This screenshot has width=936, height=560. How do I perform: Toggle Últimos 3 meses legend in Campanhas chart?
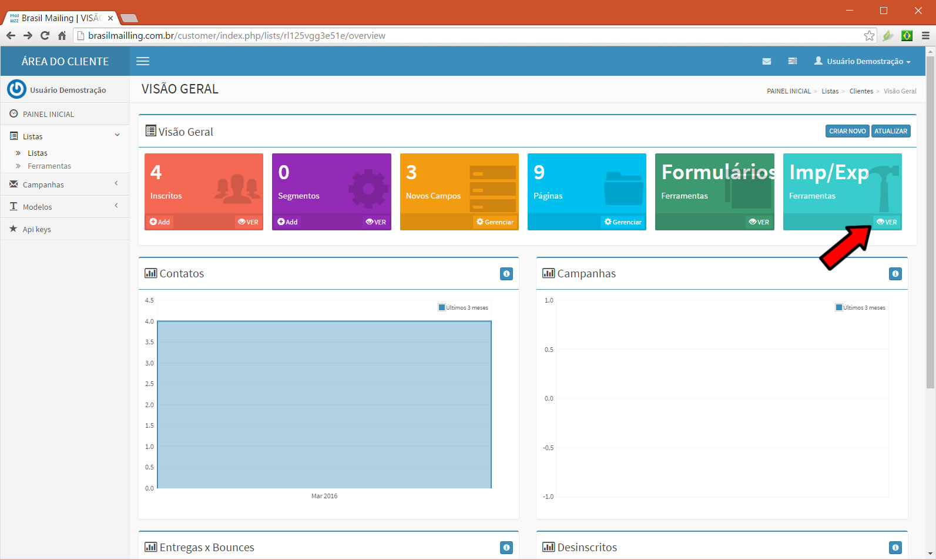860,307
